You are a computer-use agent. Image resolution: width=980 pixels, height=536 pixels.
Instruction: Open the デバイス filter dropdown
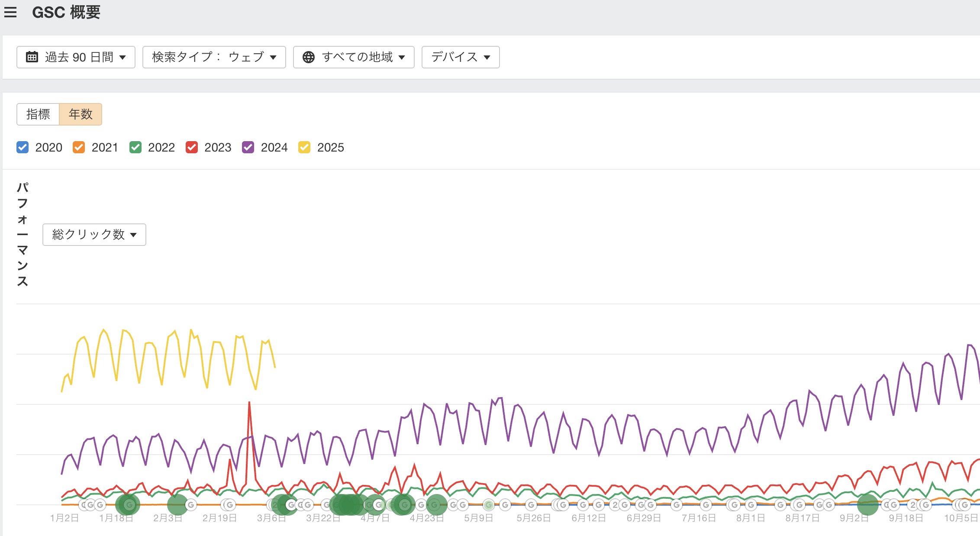pos(460,57)
